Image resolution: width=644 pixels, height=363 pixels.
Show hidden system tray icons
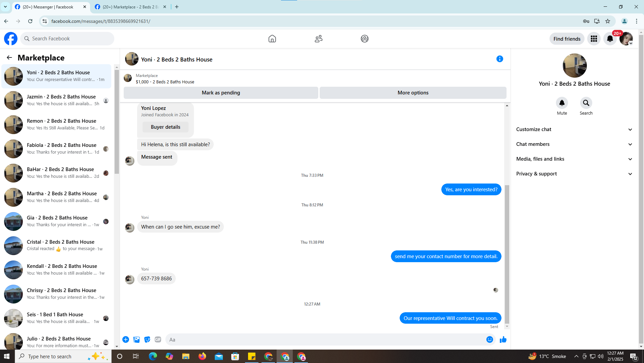coord(576,356)
